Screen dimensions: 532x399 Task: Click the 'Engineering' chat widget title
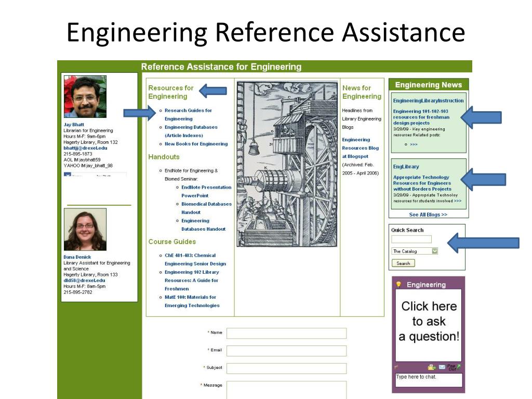coord(426,285)
